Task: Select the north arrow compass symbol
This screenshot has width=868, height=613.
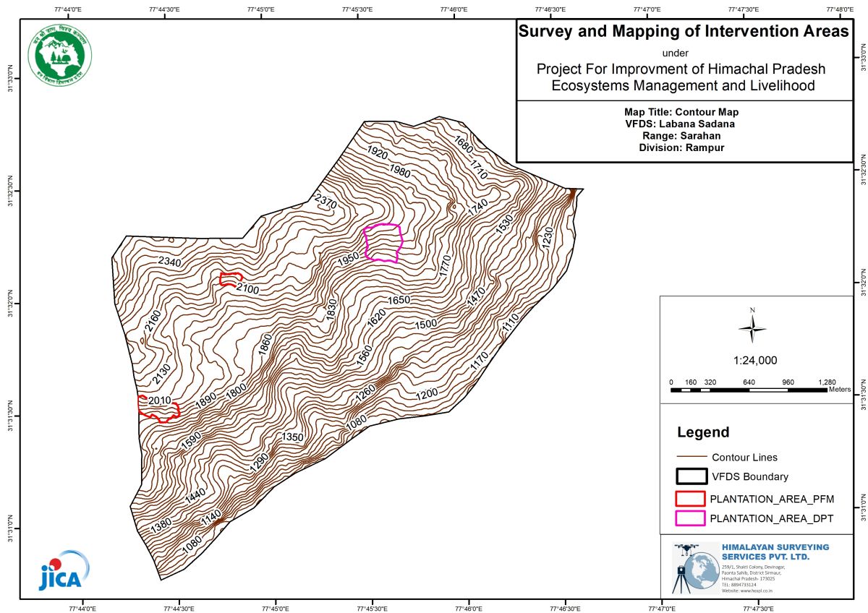Action: click(752, 328)
